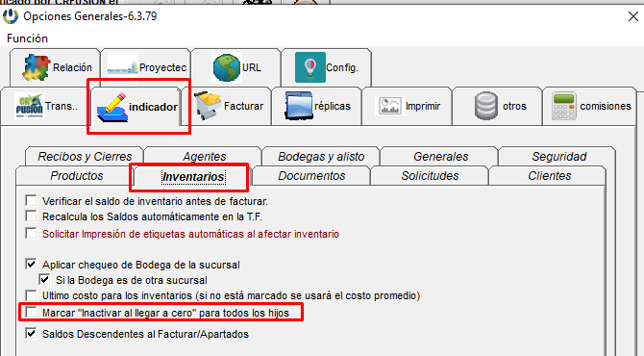Uncheck Saldos Descendentes al Facturar/Apartados

point(31,333)
